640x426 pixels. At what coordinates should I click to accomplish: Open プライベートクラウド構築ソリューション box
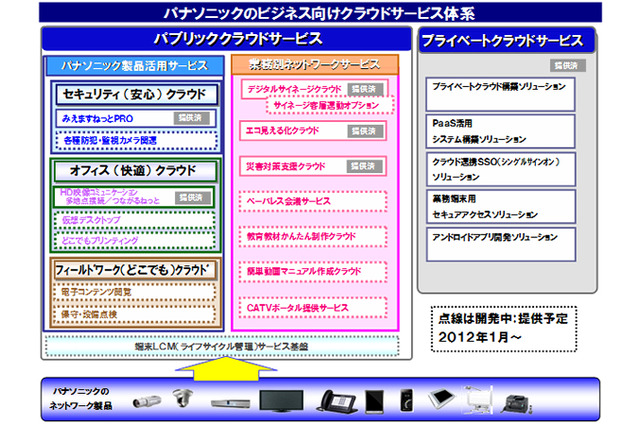[500, 94]
